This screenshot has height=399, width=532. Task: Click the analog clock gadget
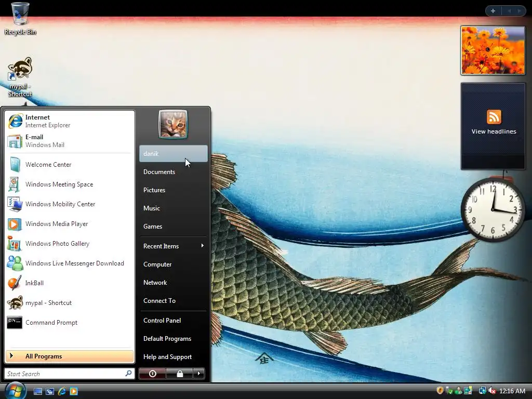[x=493, y=210]
